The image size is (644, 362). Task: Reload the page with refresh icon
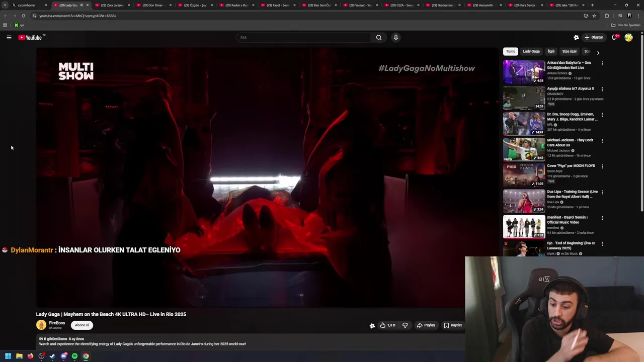coord(23,16)
